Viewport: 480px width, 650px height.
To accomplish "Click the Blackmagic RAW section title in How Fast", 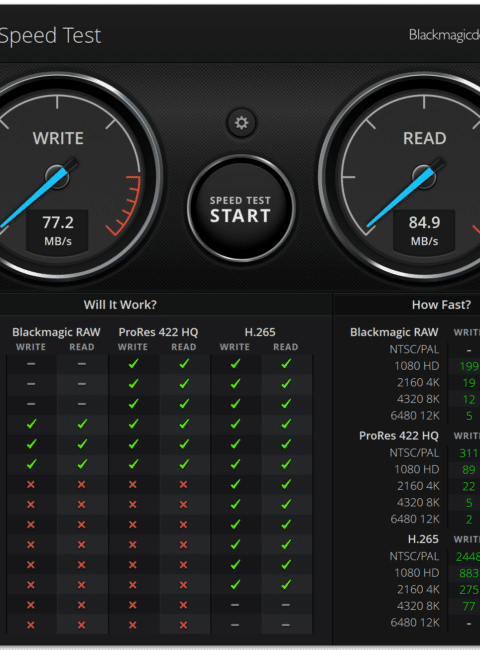I will pyautogui.click(x=394, y=332).
